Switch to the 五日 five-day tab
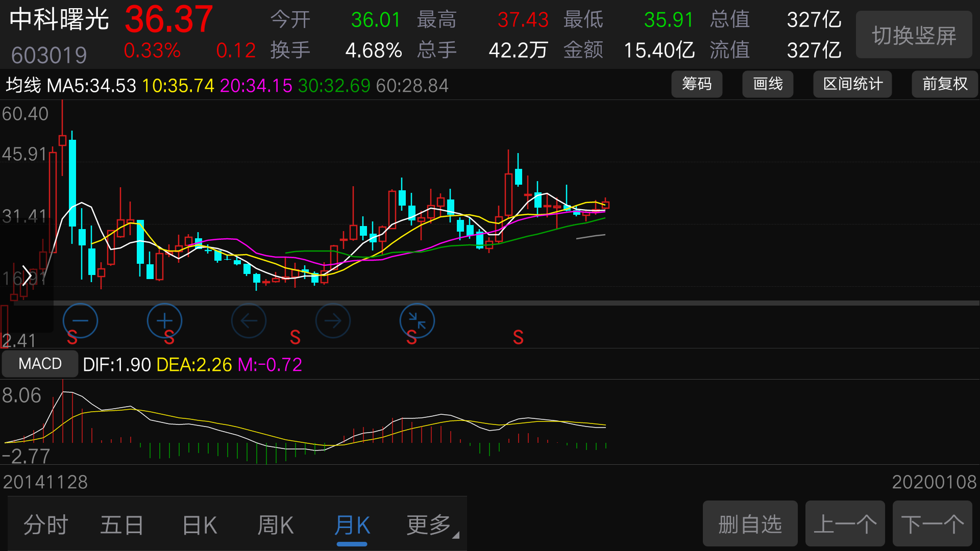Image resolution: width=980 pixels, height=551 pixels. pyautogui.click(x=122, y=524)
